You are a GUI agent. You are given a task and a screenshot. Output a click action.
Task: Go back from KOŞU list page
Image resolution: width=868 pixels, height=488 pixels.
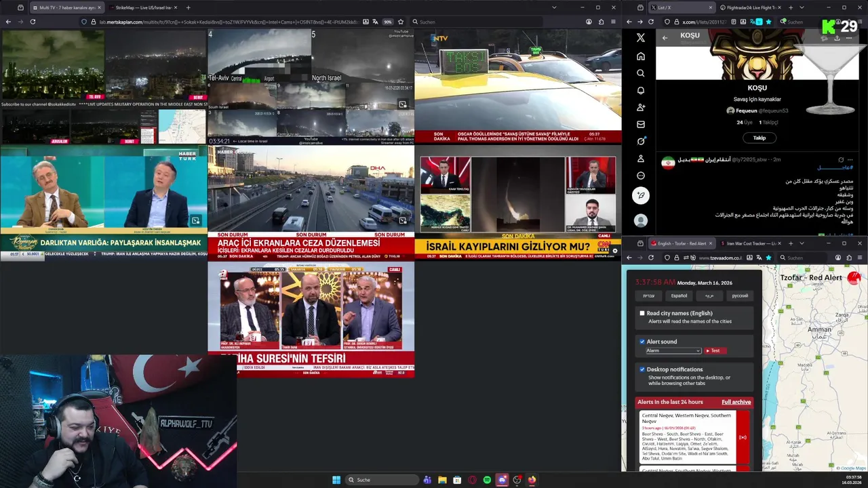665,38
